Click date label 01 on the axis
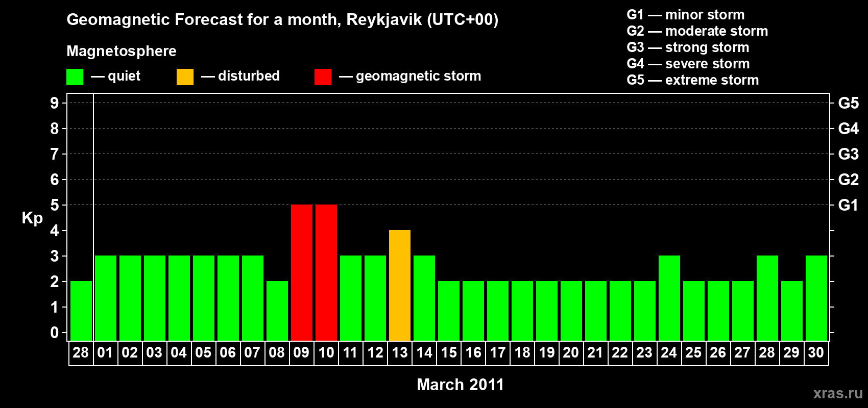The height and width of the screenshot is (408, 868). (x=105, y=353)
